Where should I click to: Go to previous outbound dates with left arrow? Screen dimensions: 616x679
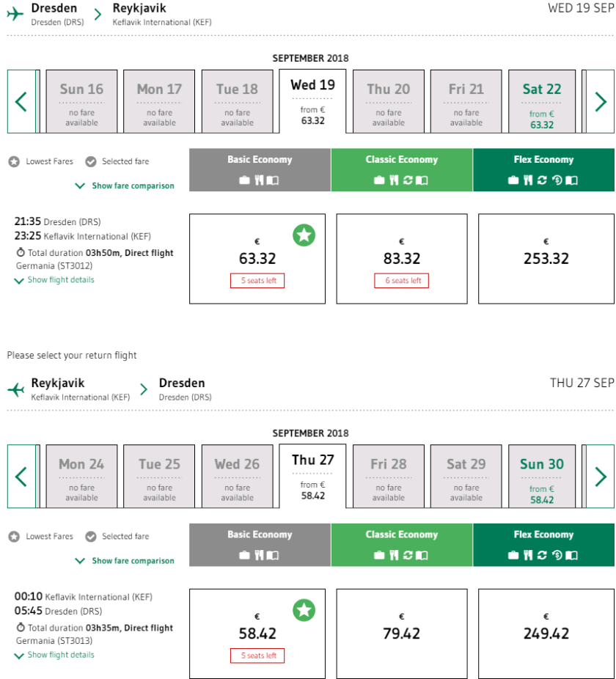pos(21,101)
